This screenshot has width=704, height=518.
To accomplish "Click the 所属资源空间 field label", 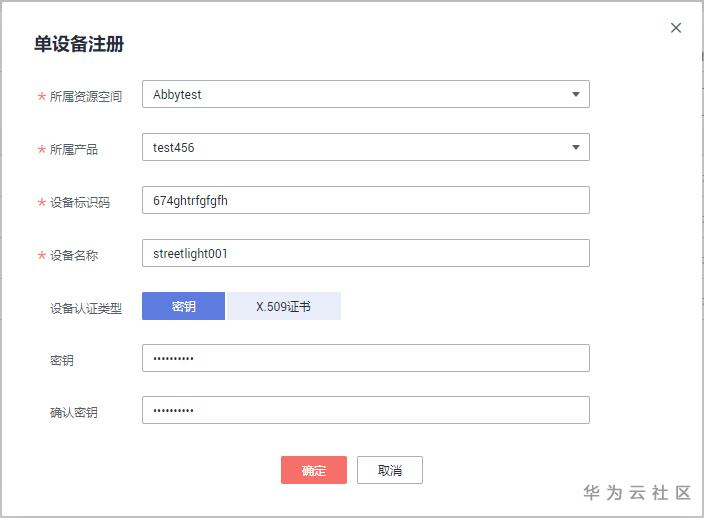I will point(86,97).
